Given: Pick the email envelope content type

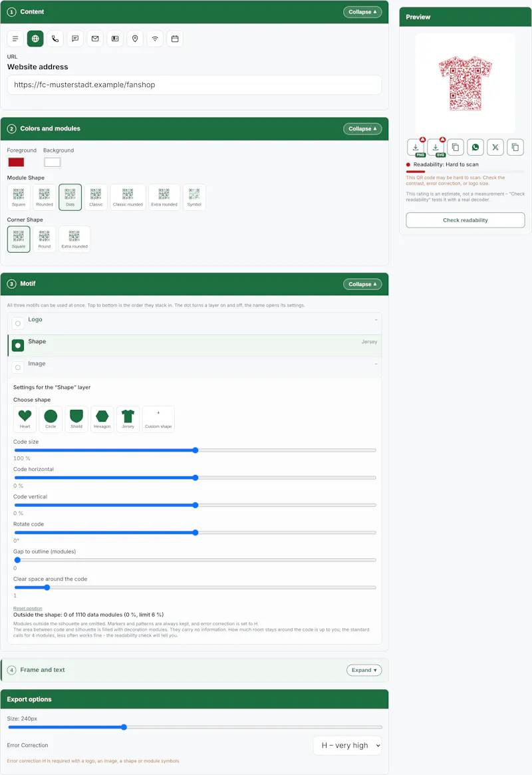Looking at the screenshot, I should [x=95, y=39].
